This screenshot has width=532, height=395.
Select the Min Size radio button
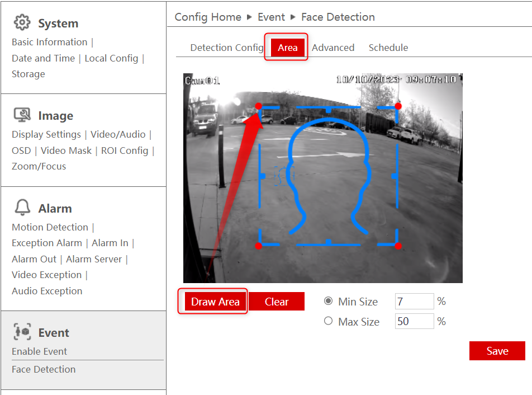click(x=329, y=301)
